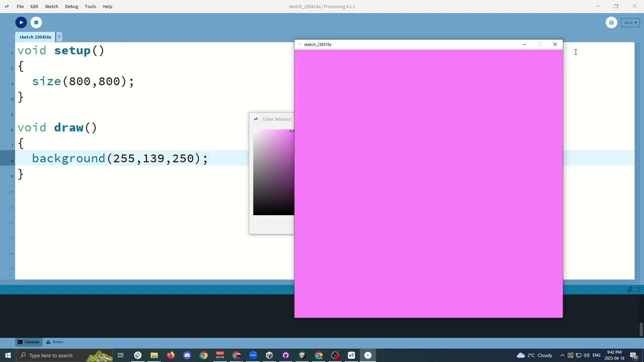Open Unity from the taskbar
This screenshot has width=644, height=362.
269,355
